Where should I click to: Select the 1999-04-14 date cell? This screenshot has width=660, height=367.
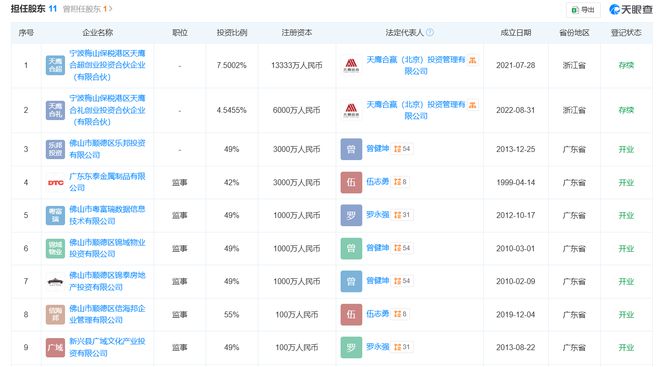pyautogui.click(x=516, y=182)
